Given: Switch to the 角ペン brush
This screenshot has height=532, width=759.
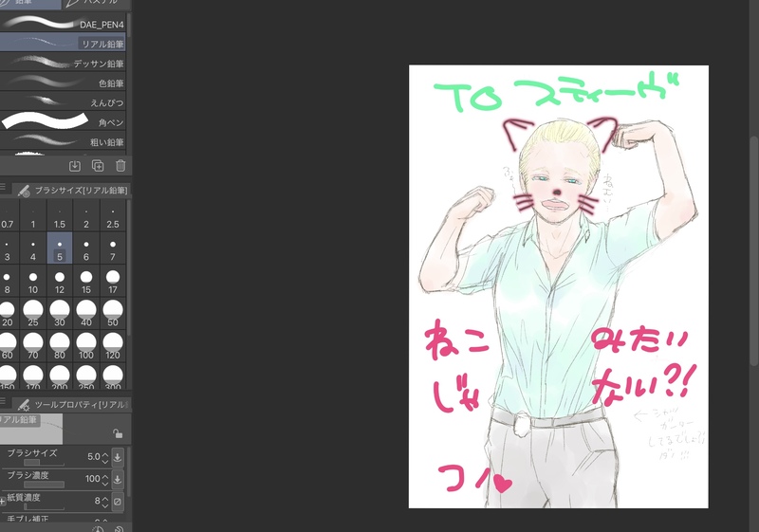Looking at the screenshot, I should (x=63, y=121).
